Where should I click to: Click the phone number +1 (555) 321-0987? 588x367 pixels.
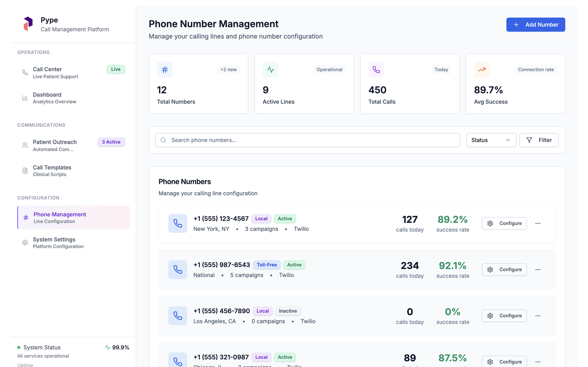(221, 357)
